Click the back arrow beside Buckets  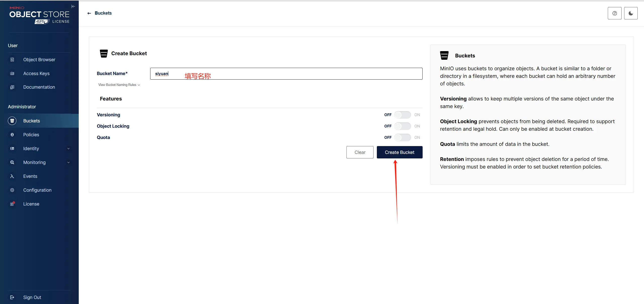point(89,13)
